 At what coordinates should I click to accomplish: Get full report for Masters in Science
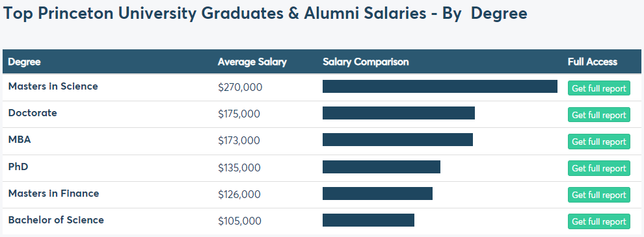pos(599,88)
